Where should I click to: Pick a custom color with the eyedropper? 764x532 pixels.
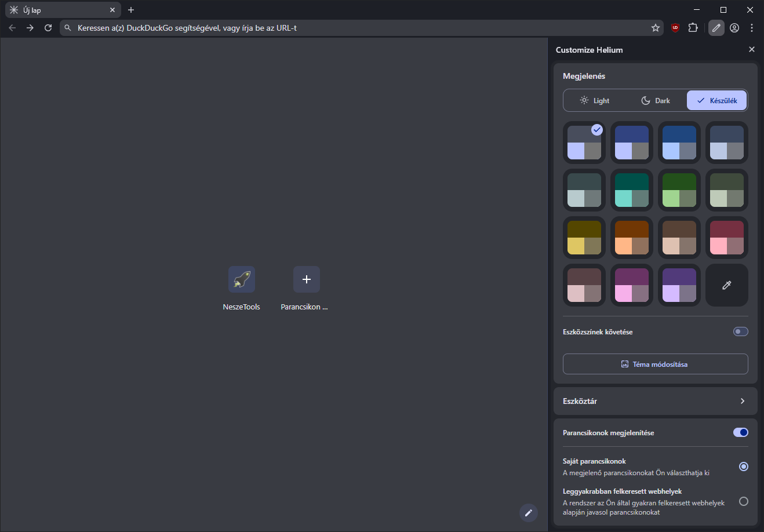coord(726,285)
